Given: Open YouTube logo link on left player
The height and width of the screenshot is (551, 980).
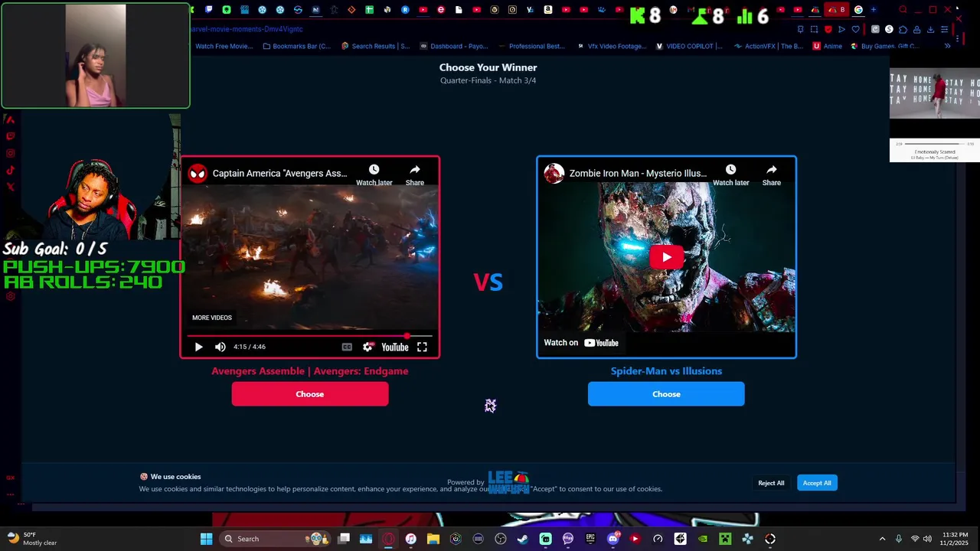Looking at the screenshot, I should (x=395, y=347).
